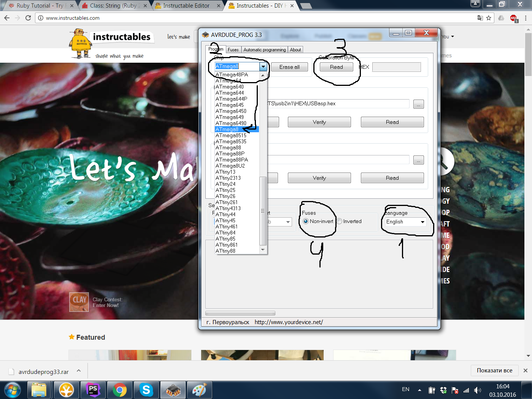Launch PhpStorm from the taskbar
This screenshot has height=399, width=532.
point(93,390)
